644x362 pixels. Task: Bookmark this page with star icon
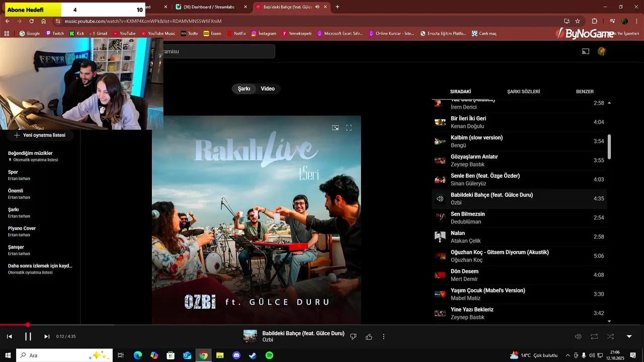[578, 21]
